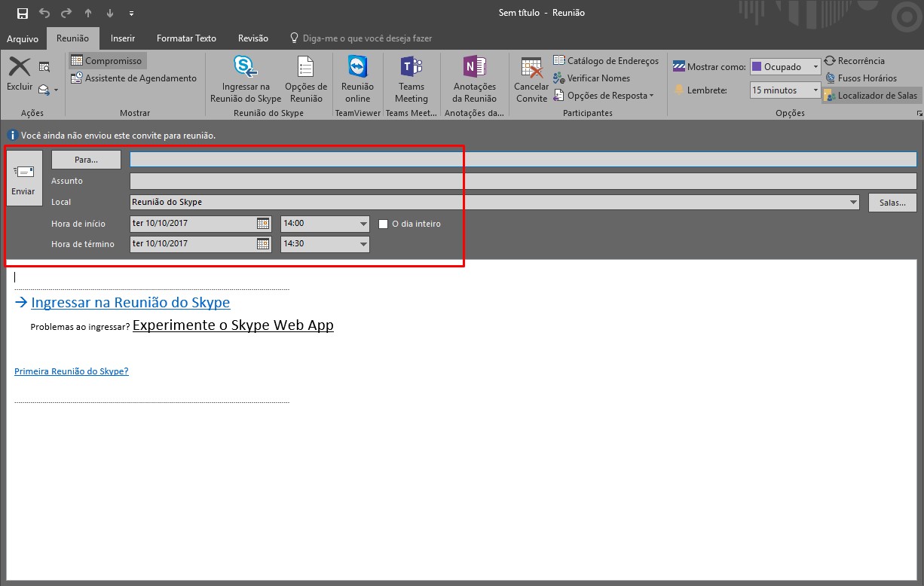This screenshot has height=586, width=924.
Task: Click the Mostrar como icon label
Action: (709, 67)
